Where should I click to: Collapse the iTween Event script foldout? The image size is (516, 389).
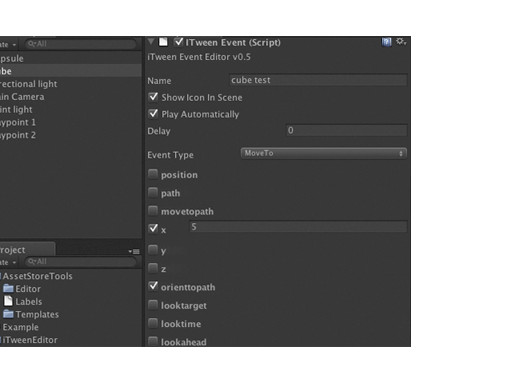click(x=151, y=41)
